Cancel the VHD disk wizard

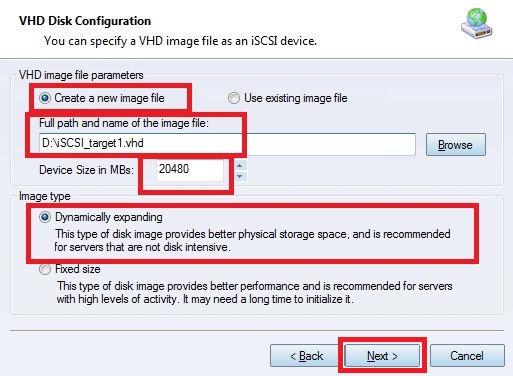pos(467,356)
